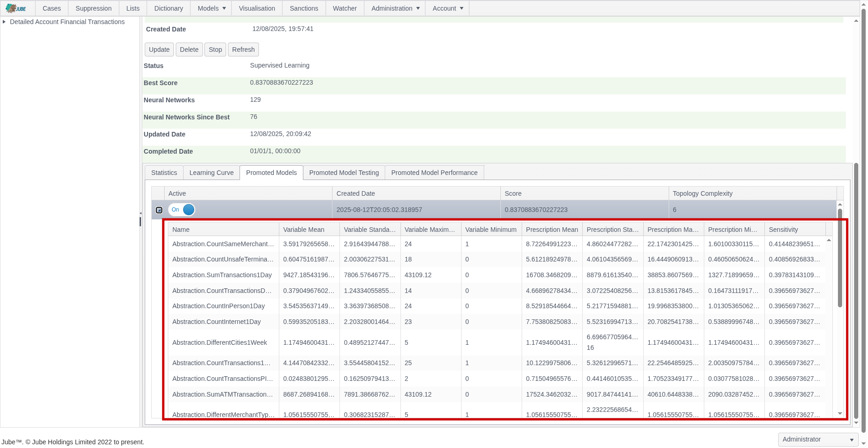Sort by Prescription Mean column header
The width and height of the screenshot is (868, 448).
552,230
